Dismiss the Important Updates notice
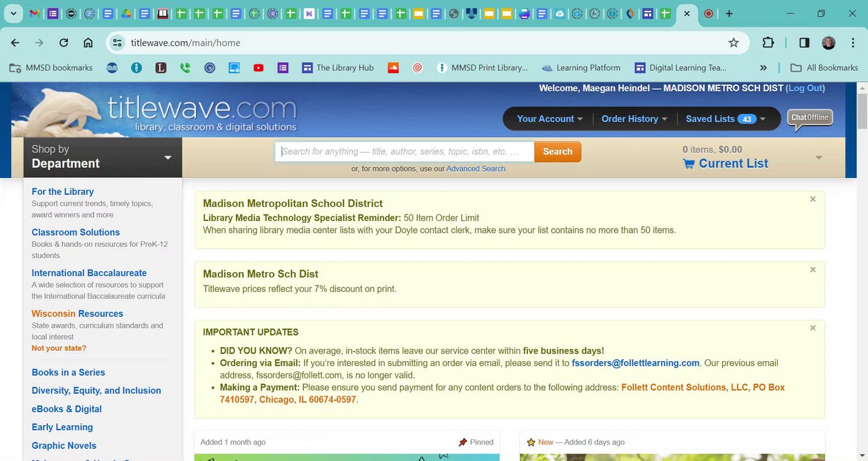The width and height of the screenshot is (868, 461). (813, 328)
